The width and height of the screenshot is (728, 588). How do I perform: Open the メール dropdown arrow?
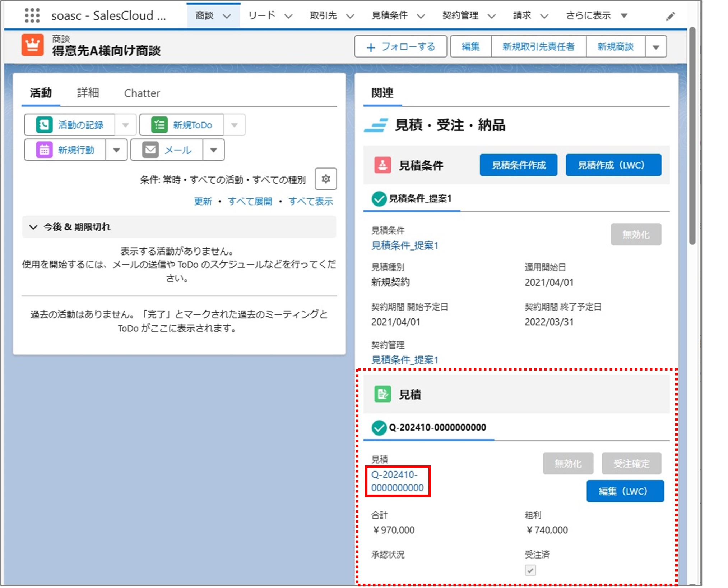click(x=214, y=150)
